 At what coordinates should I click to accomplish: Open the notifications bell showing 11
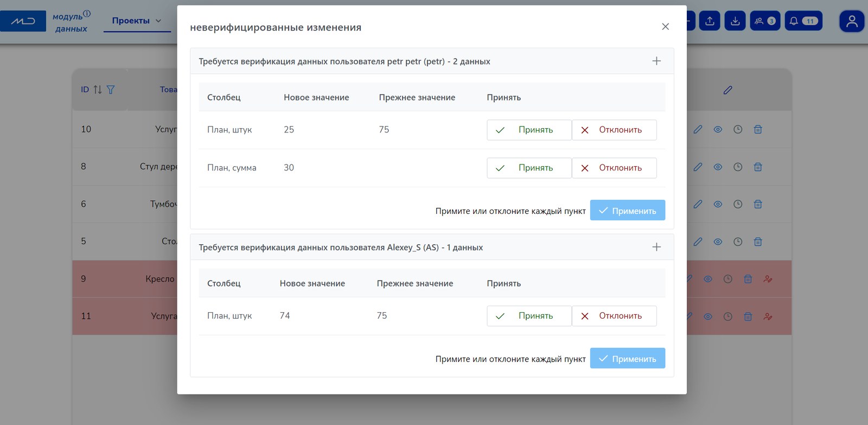pos(803,21)
